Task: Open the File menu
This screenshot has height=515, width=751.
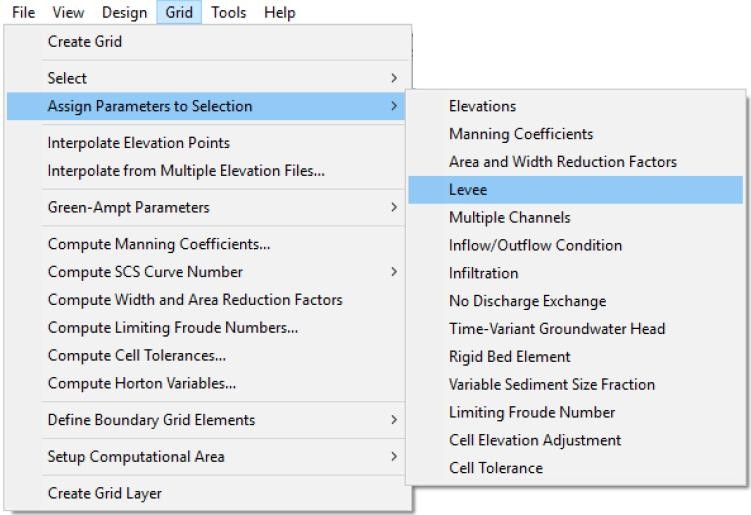Action: (x=14, y=13)
